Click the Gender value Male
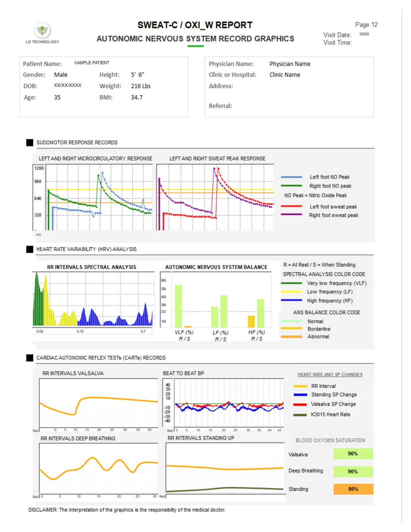 point(61,75)
